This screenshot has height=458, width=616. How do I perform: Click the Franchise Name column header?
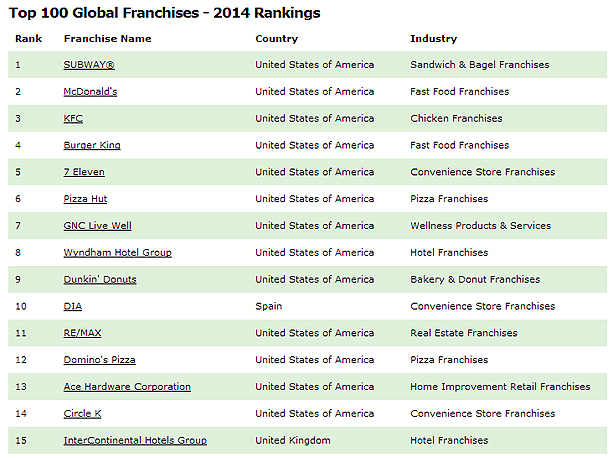(x=107, y=39)
